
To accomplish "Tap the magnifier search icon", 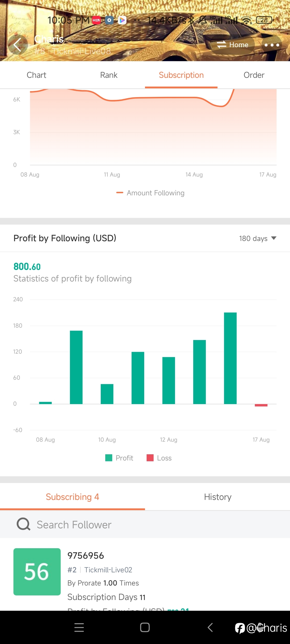I will (x=24, y=524).
